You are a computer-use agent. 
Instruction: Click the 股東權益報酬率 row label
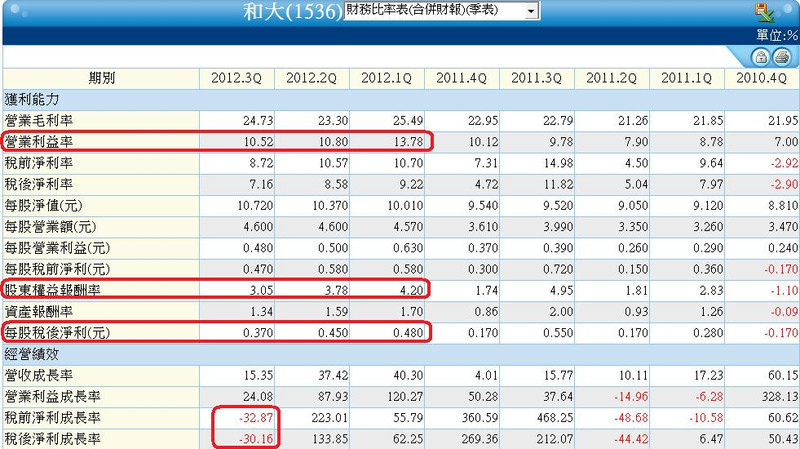tap(53, 290)
